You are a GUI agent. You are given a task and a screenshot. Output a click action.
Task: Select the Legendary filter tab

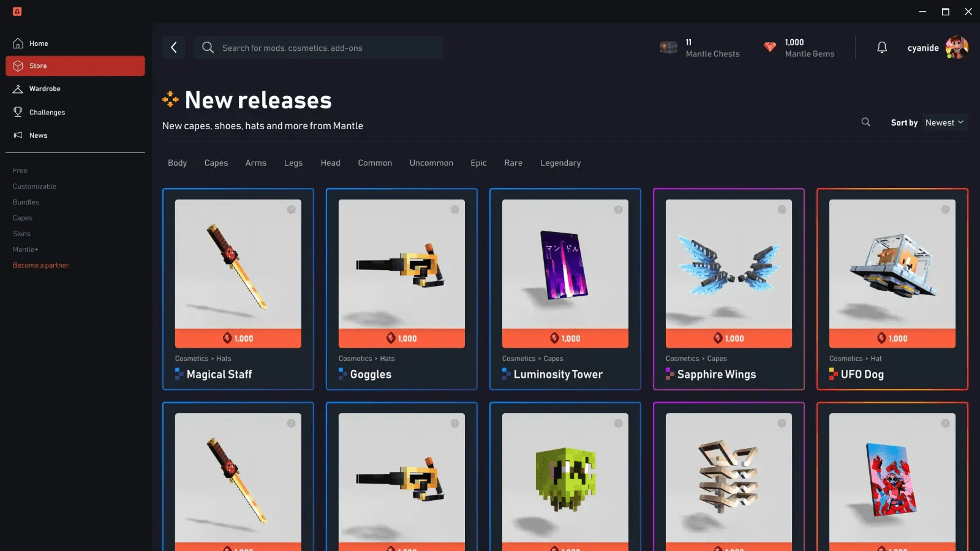point(560,163)
